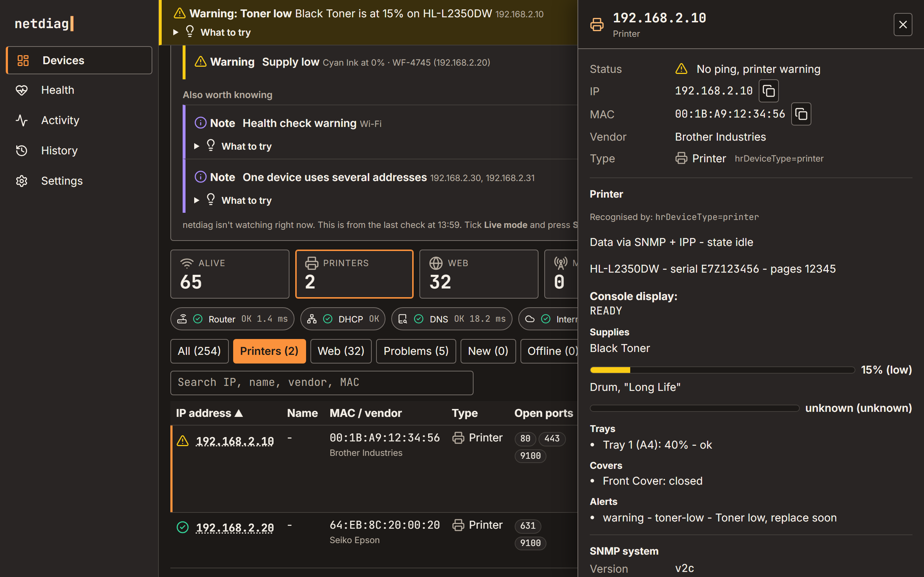
Task: Open Settings via the gear icon
Action: tap(22, 181)
